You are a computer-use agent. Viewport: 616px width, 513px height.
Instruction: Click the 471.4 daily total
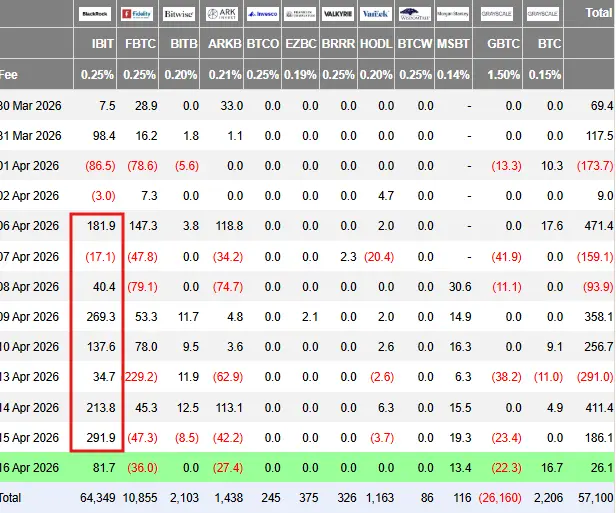tap(598, 226)
